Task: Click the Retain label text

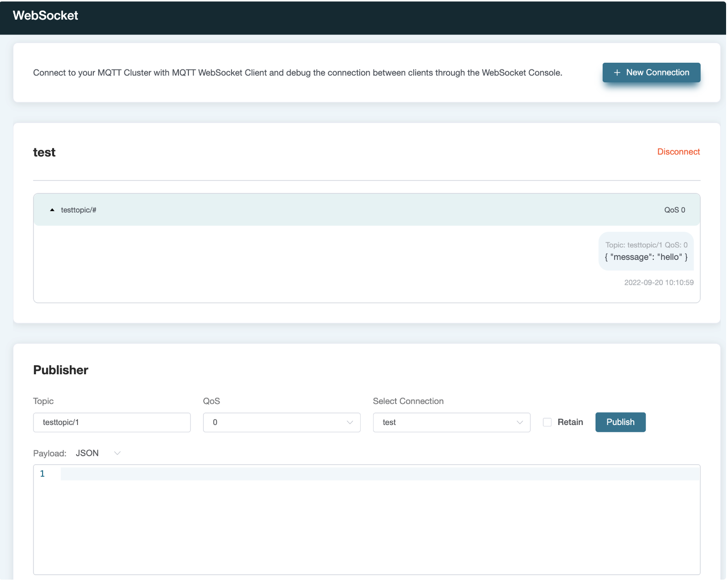Action: click(x=570, y=422)
